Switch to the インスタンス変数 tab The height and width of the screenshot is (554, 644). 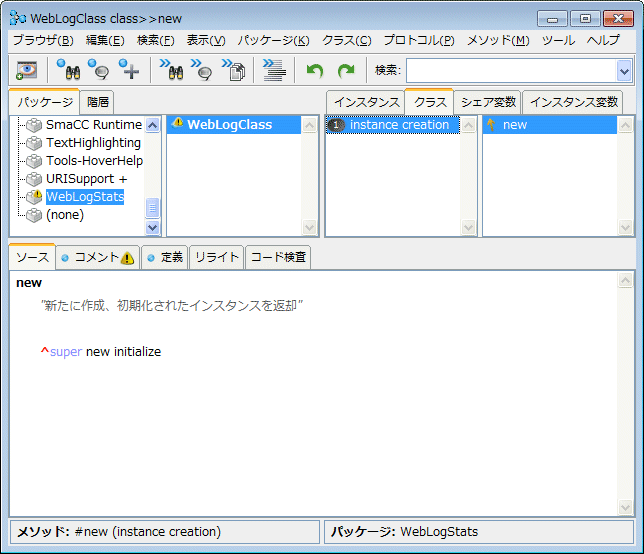point(573,102)
